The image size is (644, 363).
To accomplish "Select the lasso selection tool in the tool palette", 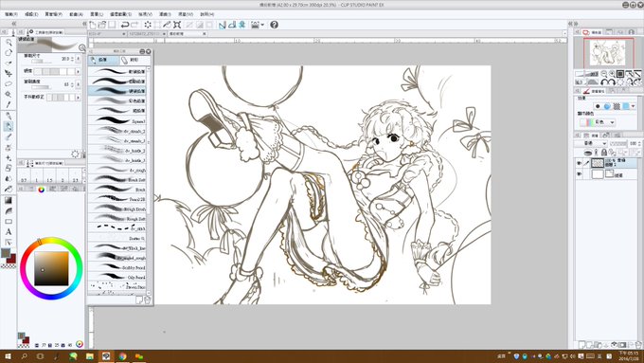I will pos(9,83).
